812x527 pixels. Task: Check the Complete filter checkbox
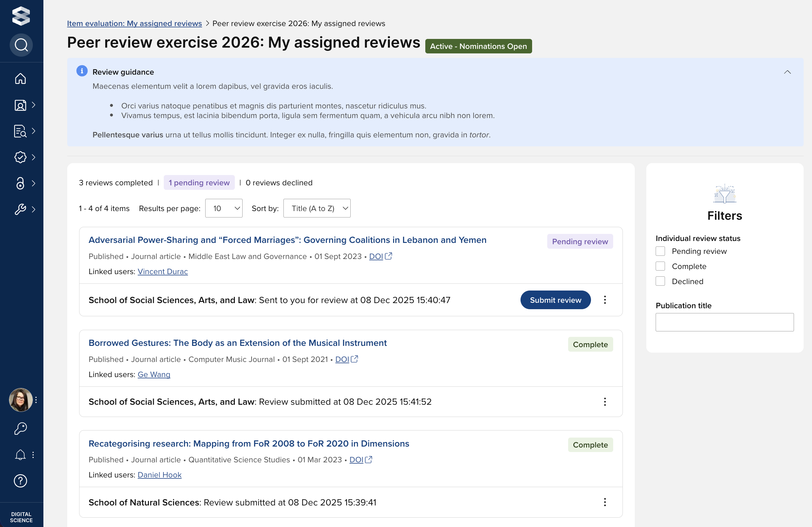click(660, 266)
